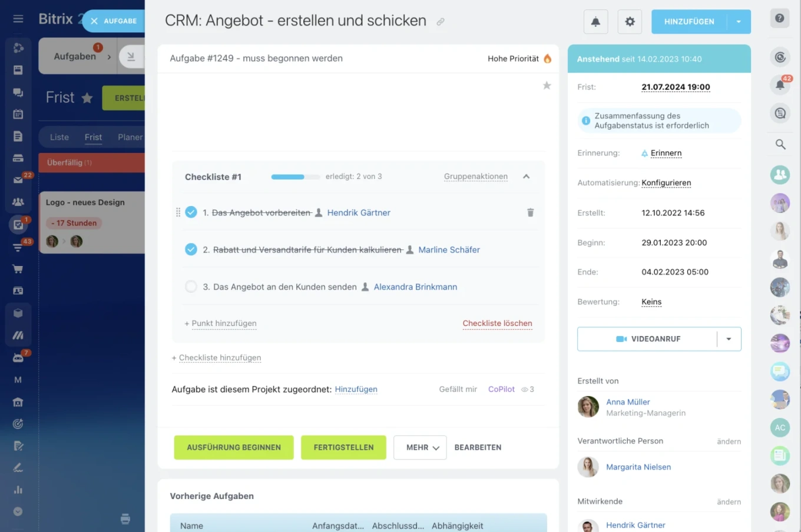Image resolution: width=801 pixels, height=532 pixels.
Task: Click the notification bell showing 42 alerts
Action: [779, 85]
